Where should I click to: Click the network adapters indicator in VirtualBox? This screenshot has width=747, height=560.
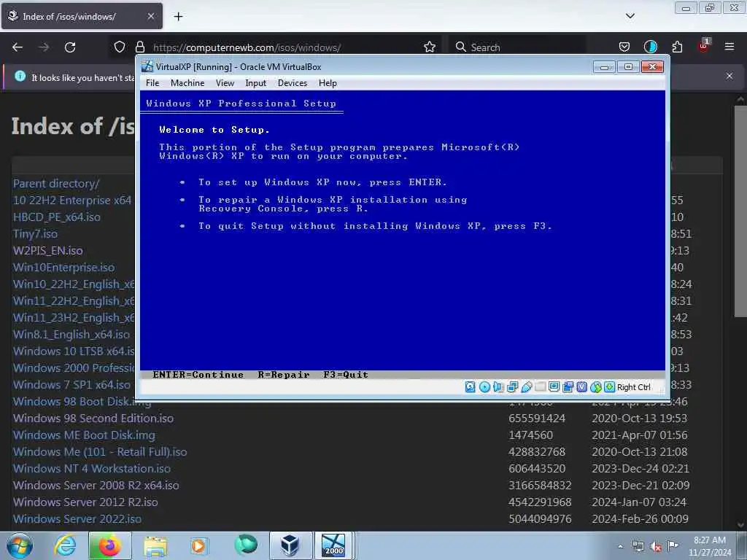(x=513, y=387)
